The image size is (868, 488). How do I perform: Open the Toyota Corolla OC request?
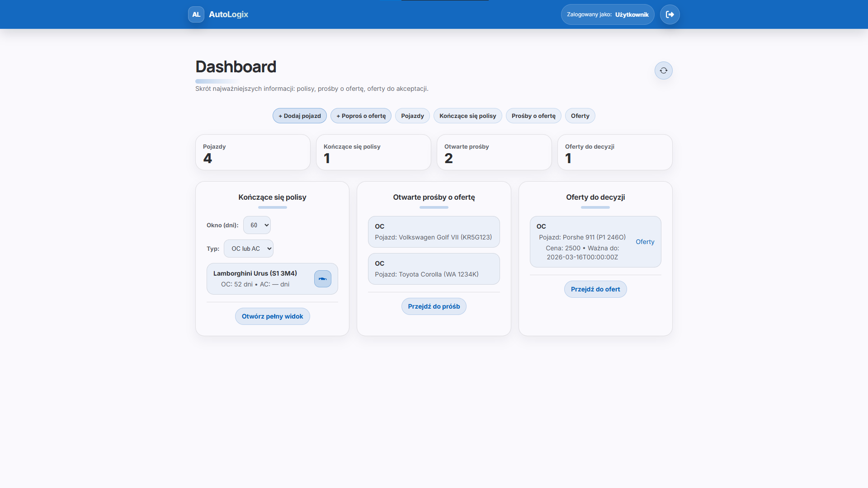click(x=434, y=269)
